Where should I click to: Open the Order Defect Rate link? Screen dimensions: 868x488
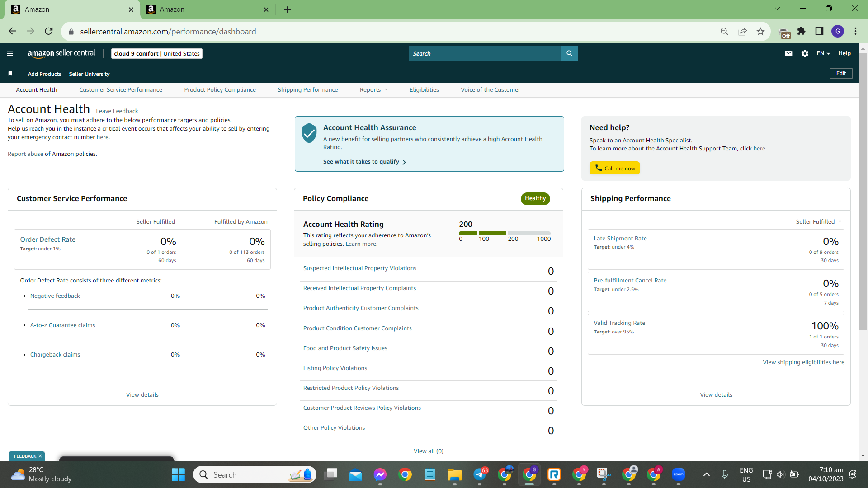pos(48,239)
